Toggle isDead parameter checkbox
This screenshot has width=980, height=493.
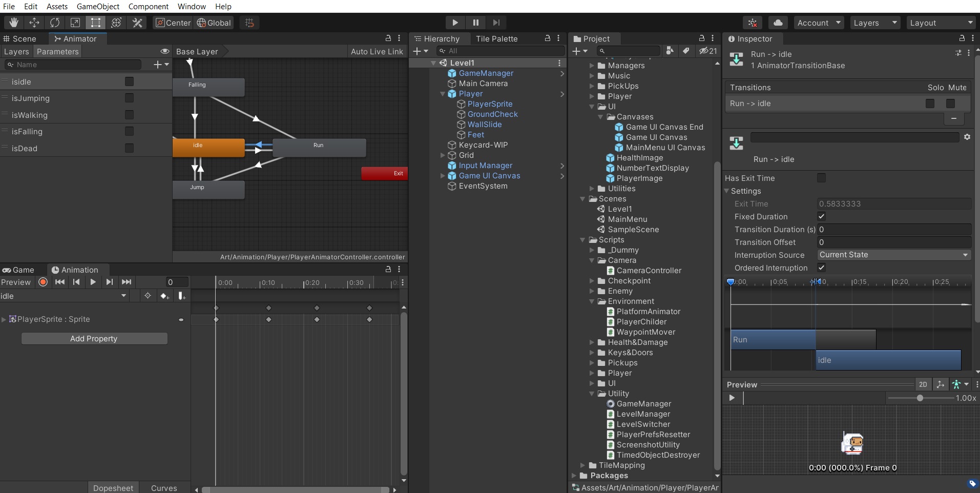point(129,148)
